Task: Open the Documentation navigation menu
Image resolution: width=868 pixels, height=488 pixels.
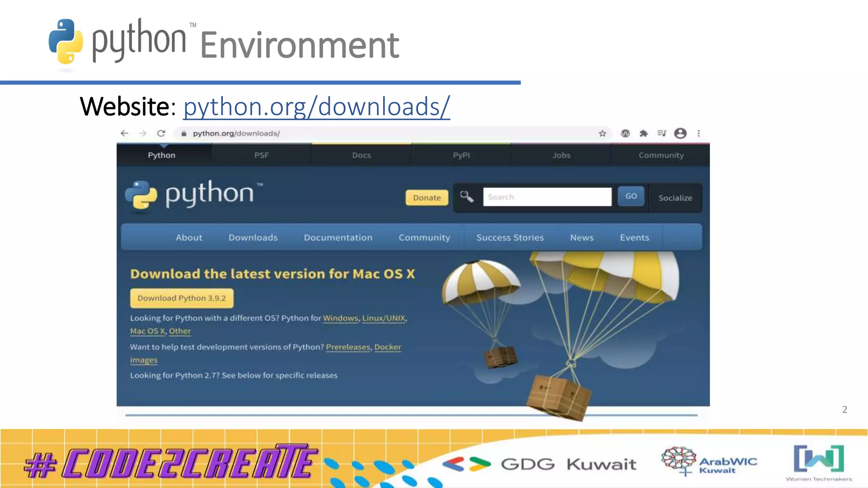Action: (338, 238)
